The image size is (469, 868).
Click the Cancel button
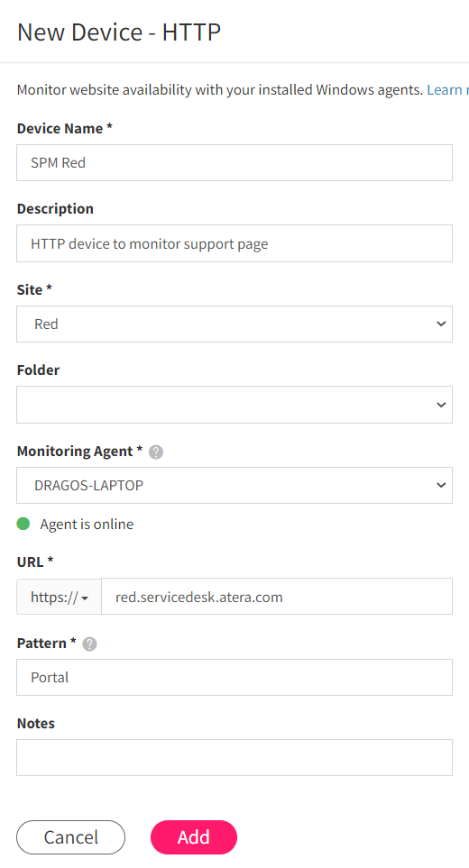coord(71,837)
